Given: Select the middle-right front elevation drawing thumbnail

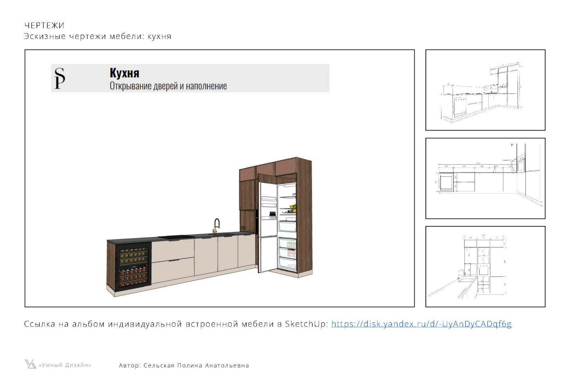Looking at the screenshot, I should tap(485, 178).
